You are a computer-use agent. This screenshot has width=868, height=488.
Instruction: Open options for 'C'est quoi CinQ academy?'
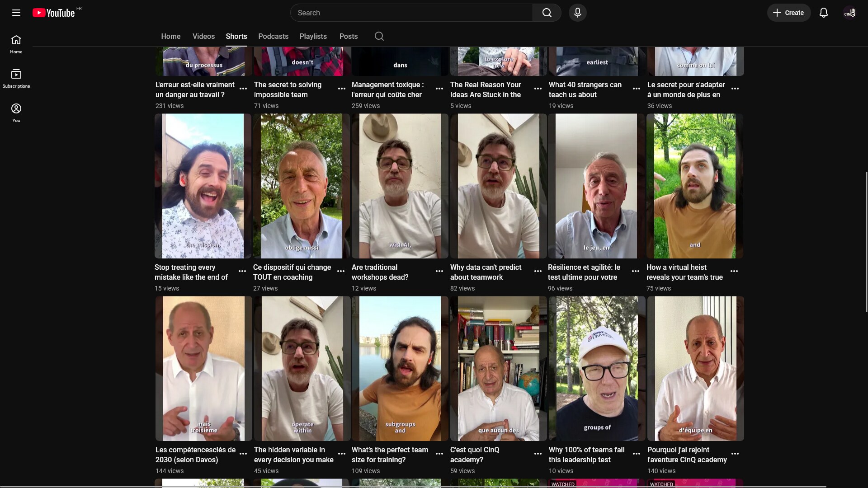tap(538, 454)
